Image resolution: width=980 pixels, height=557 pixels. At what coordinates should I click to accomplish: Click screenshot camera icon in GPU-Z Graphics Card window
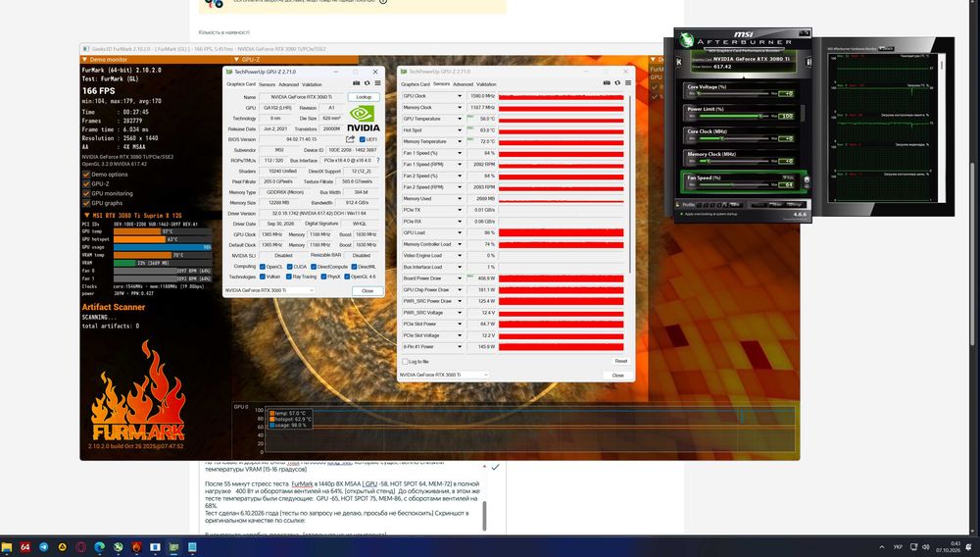pyautogui.click(x=357, y=83)
